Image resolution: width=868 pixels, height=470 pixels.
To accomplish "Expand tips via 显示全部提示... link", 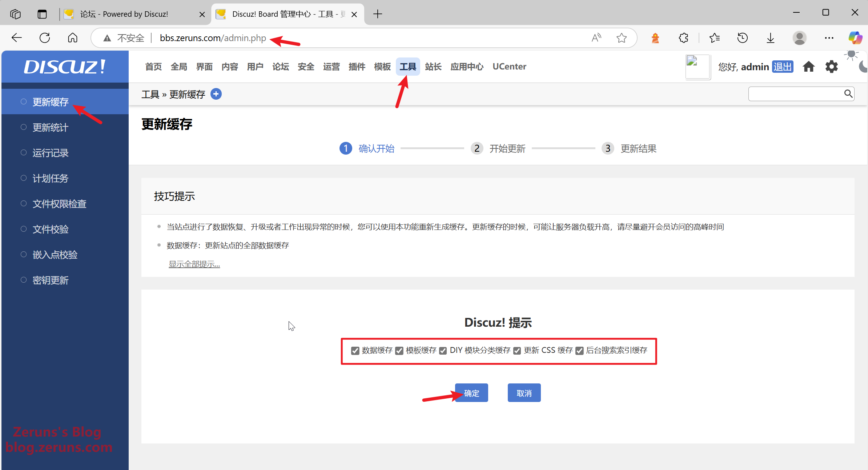I will pos(194,264).
